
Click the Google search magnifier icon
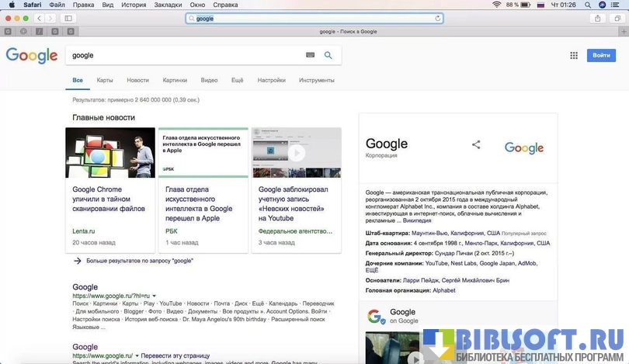(x=328, y=55)
